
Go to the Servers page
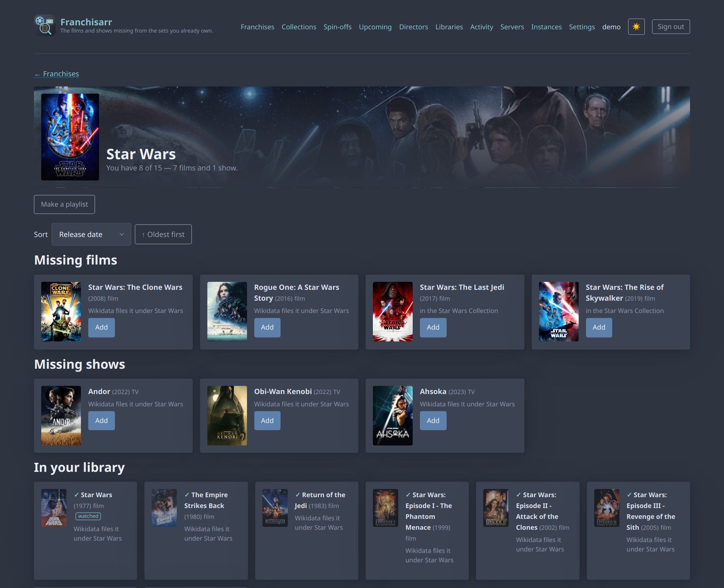[512, 27]
